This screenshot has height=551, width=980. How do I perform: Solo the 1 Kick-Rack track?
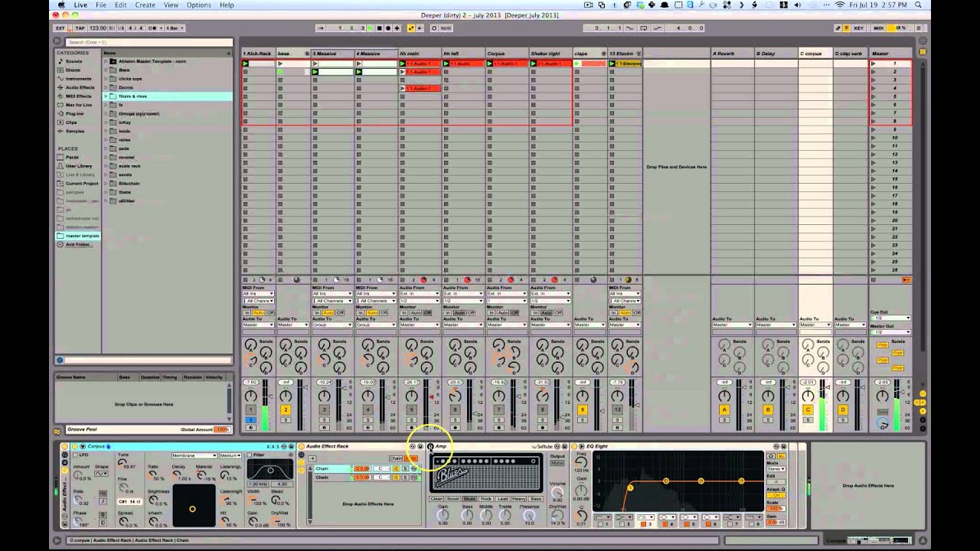250,420
